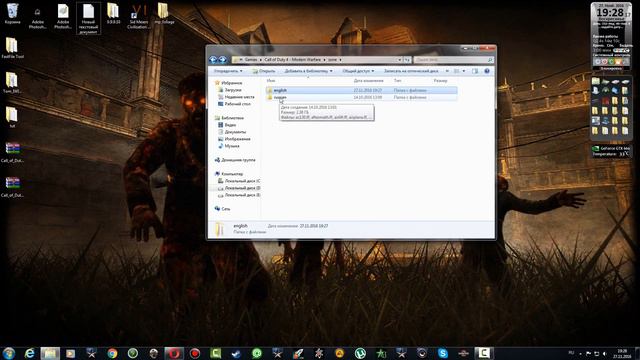Expand the arrow after Games breadcrumb

(x=261, y=60)
